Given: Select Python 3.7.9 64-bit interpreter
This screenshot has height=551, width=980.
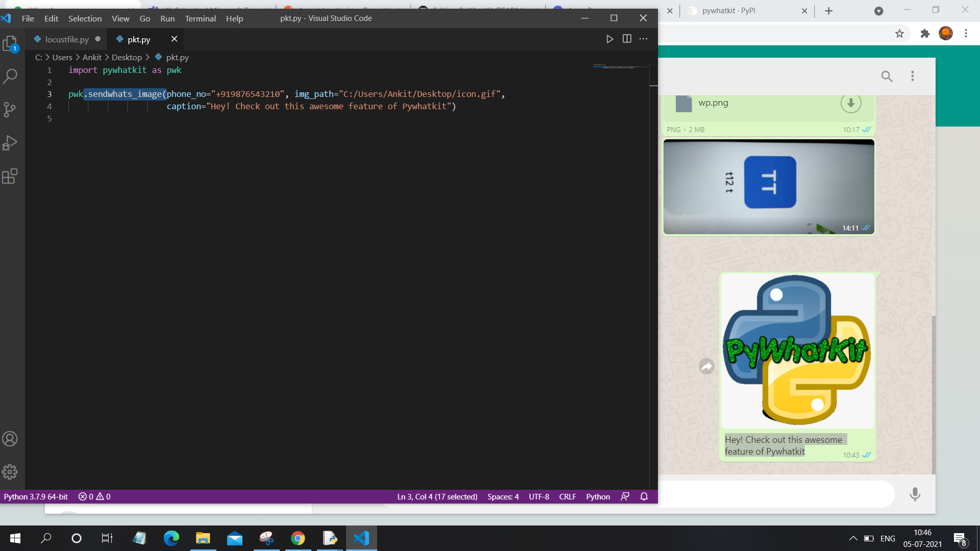Looking at the screenshot, I should point(36,496).
